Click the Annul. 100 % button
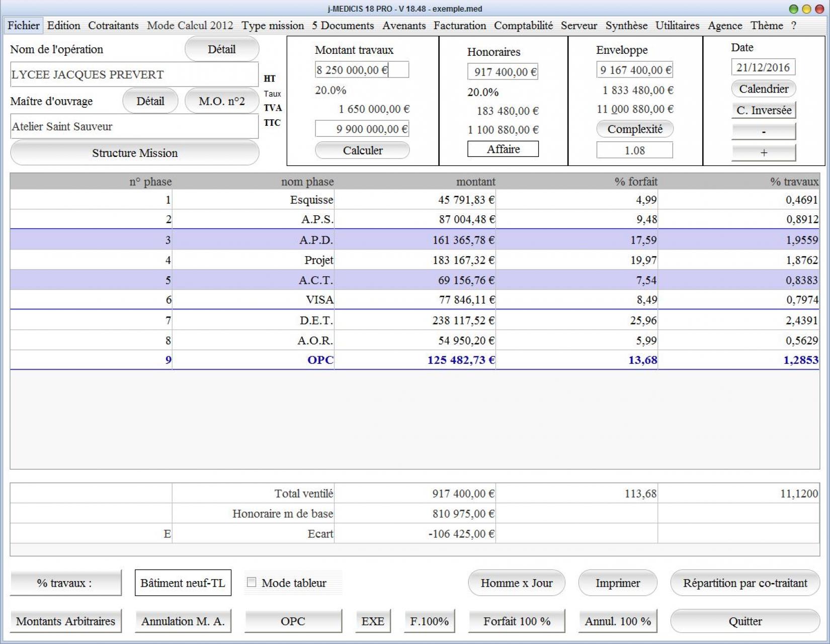 point(618,621)
